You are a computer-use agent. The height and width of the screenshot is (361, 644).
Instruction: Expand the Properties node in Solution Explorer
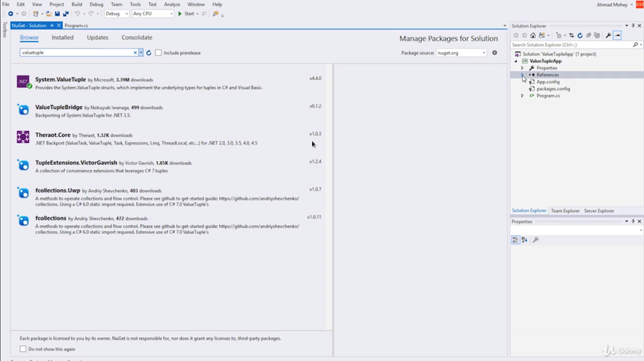point(523,68)
